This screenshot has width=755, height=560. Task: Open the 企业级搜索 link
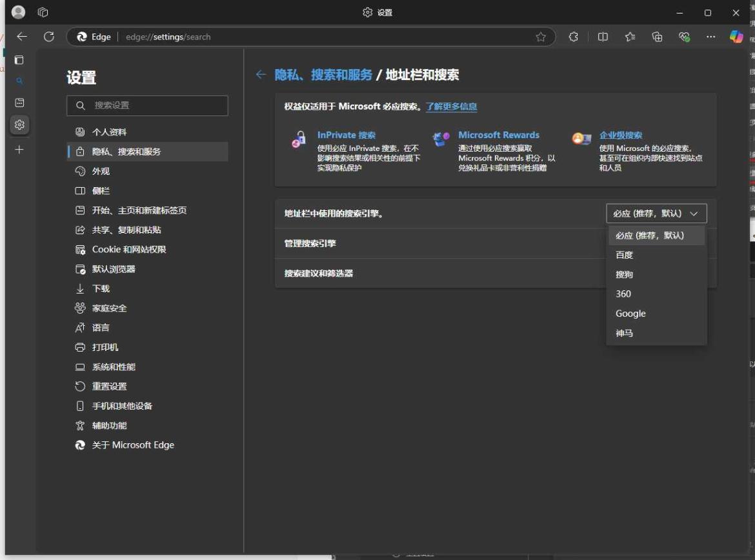pos(621,135)
